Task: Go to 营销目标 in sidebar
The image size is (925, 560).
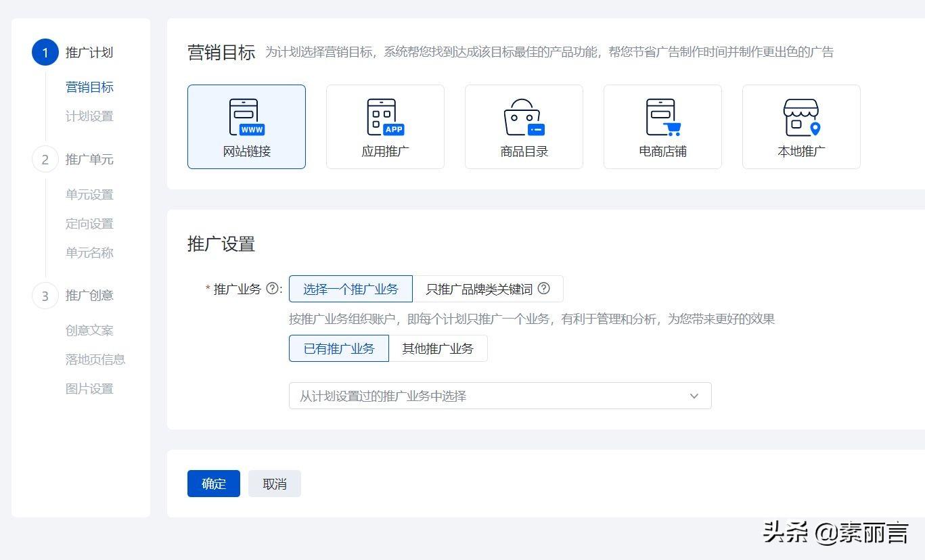Action: (x=89, y=87)
